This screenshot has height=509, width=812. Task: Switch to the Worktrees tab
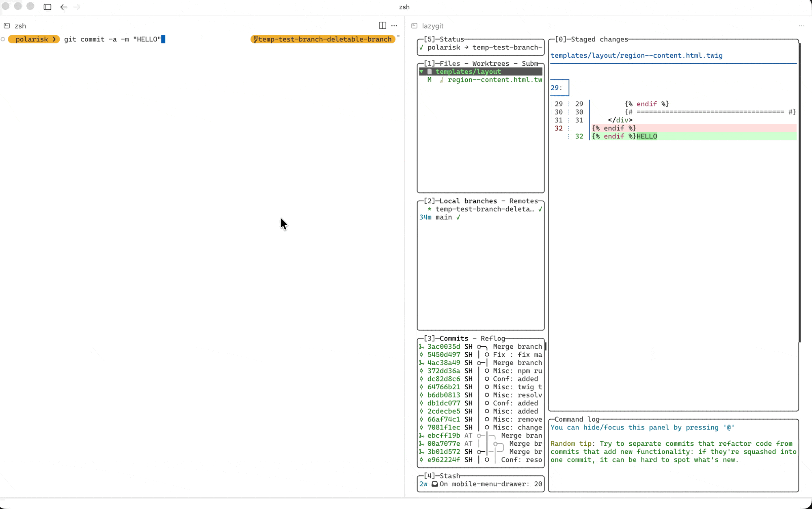(x=490, y=63)
